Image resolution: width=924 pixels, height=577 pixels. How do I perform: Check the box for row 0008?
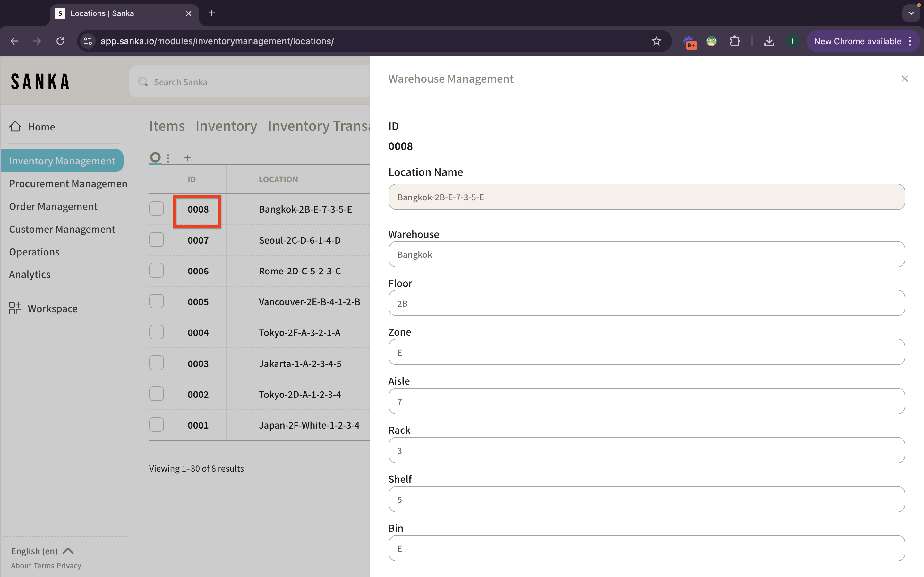[x=157, y=209]
